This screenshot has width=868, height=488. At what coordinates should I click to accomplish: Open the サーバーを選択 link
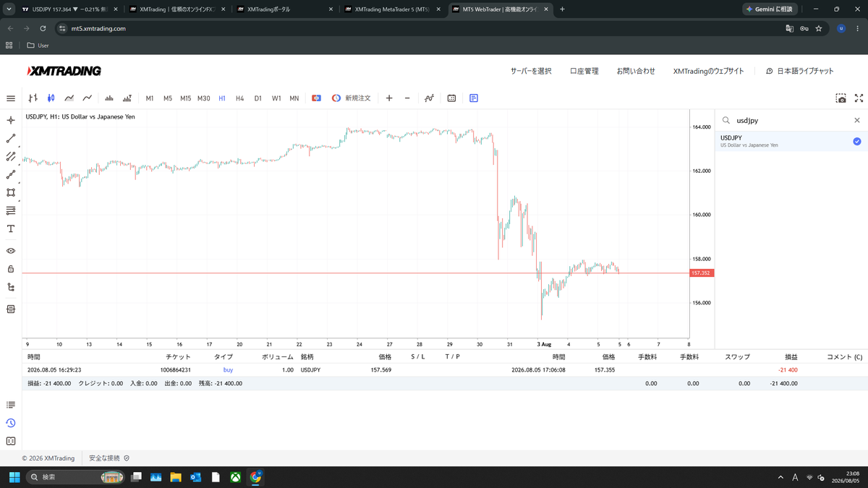coord(531,71)
